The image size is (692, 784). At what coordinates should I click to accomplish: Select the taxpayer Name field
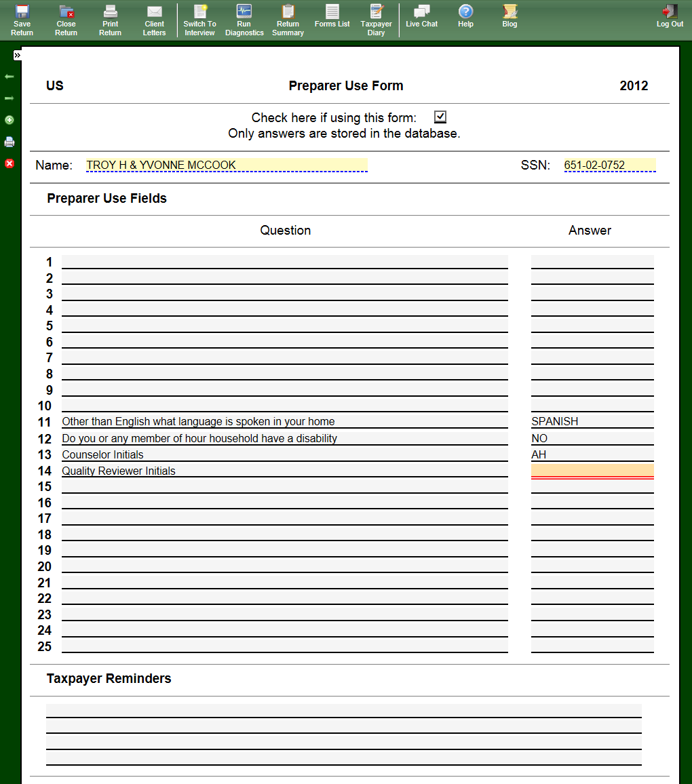coord(227,165)
